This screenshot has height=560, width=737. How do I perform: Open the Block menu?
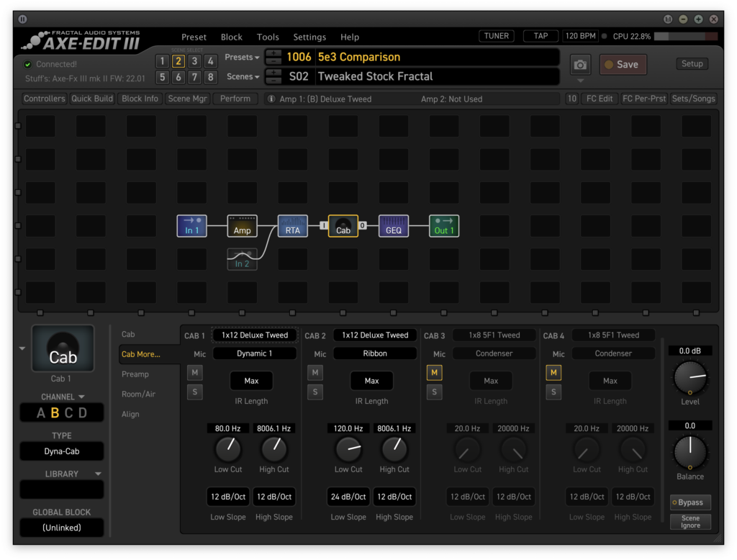[232, 37]
